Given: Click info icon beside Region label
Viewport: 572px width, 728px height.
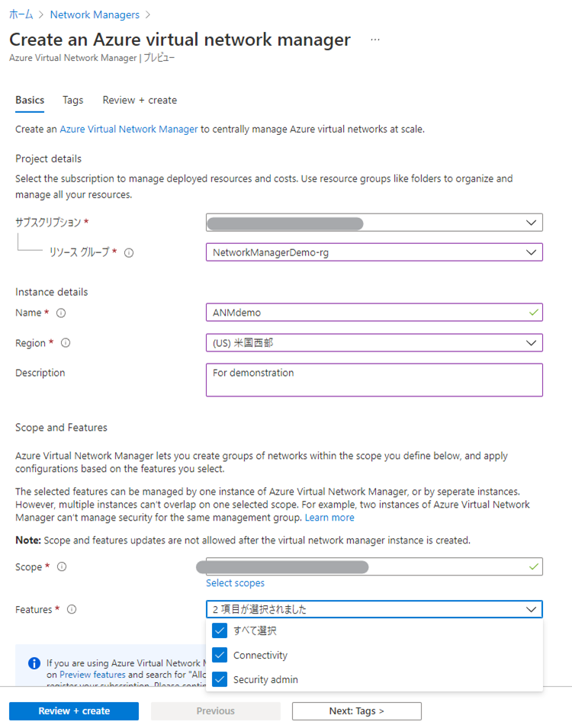Looking at the screenshot, I should point(66,343).
